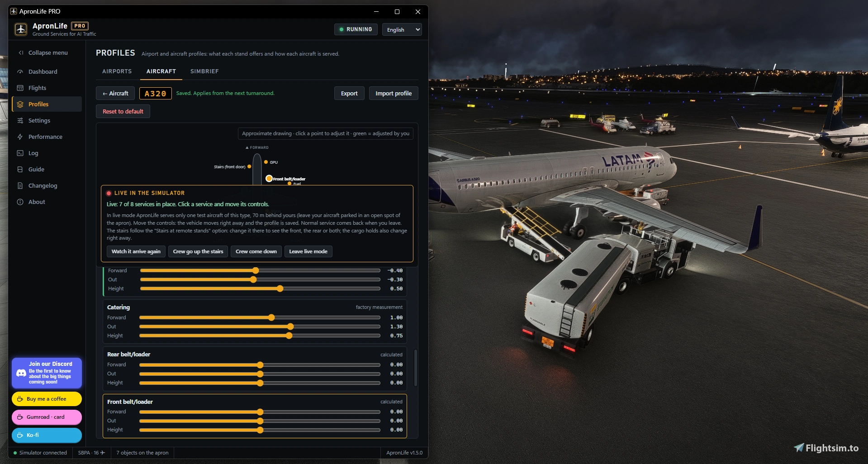Open the Buy me a coffee link

pos(47,399)
